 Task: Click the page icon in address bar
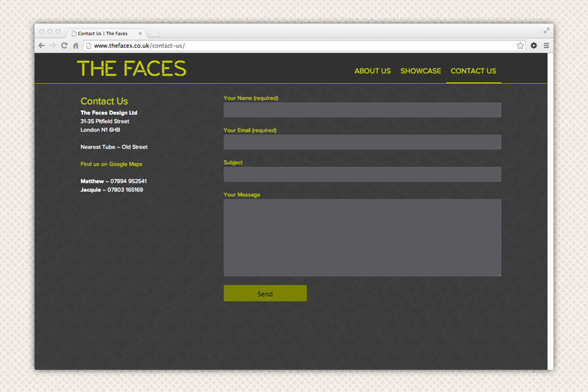88,46
